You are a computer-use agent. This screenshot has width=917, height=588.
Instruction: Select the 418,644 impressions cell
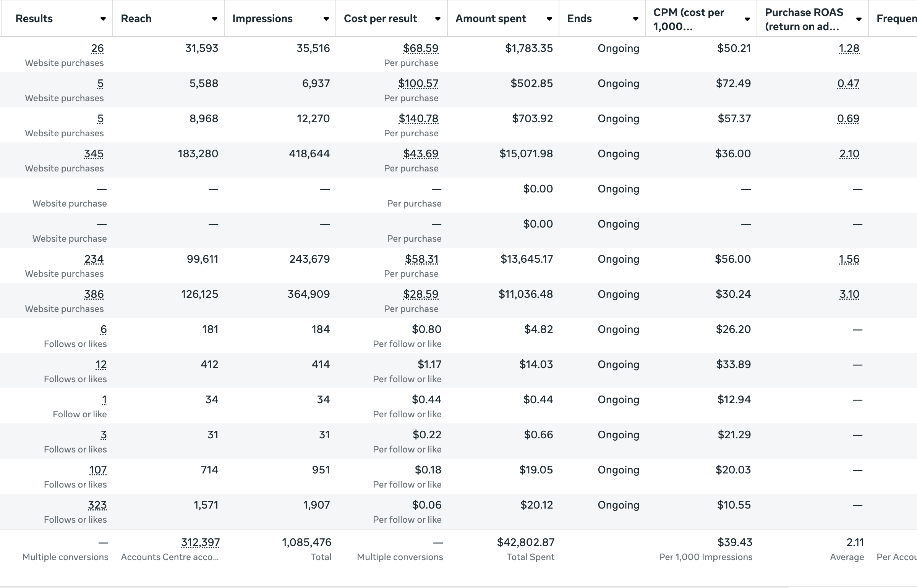pos(309,154)
